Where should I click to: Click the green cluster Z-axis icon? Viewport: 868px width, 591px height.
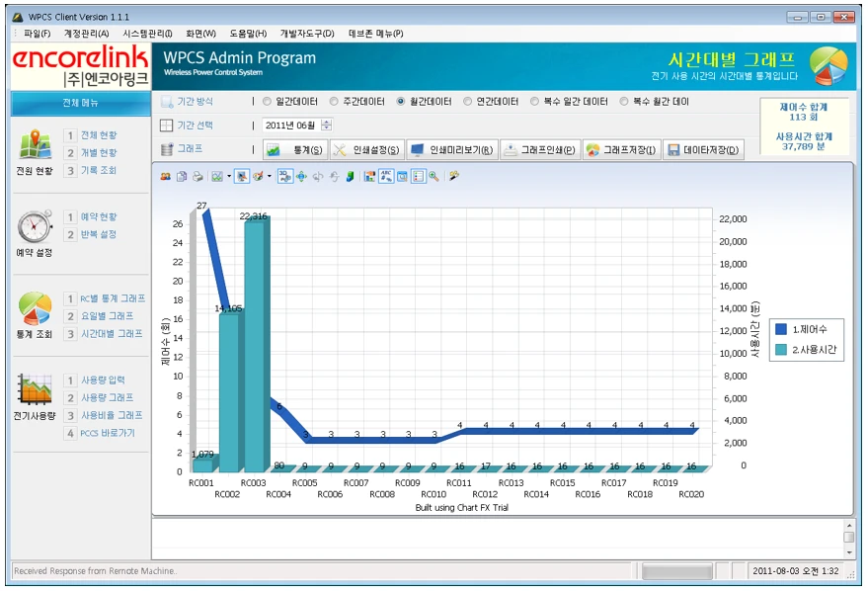(350, 177)
